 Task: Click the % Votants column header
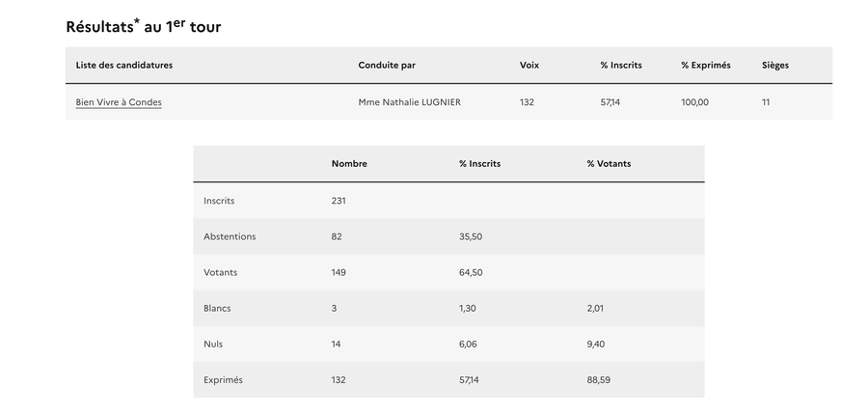point(609,164)
